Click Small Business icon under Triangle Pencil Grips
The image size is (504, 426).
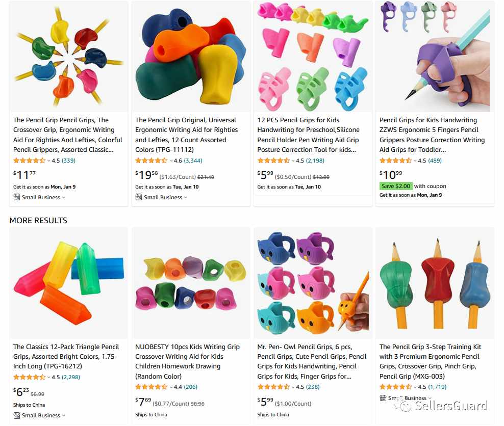[x=17, y=415]
